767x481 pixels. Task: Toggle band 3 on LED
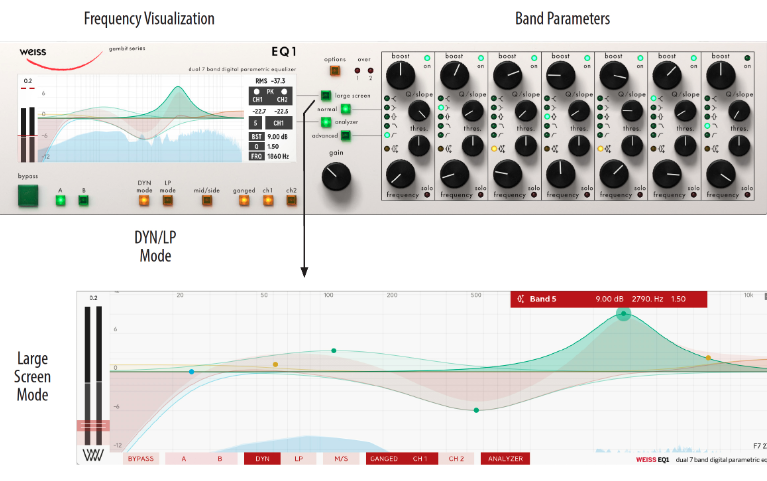click(x=534, y=58)
